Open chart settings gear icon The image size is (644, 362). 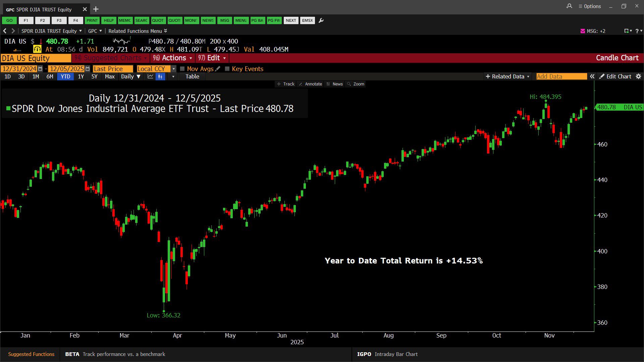click(638, 76)
